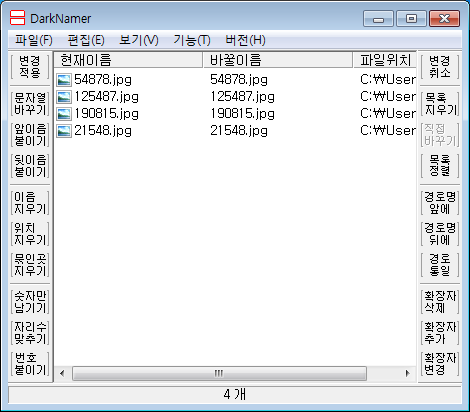This screenshot has height=412, width=470.
Task: Click the 경로명 앞에 button
Action: [440, 203]
